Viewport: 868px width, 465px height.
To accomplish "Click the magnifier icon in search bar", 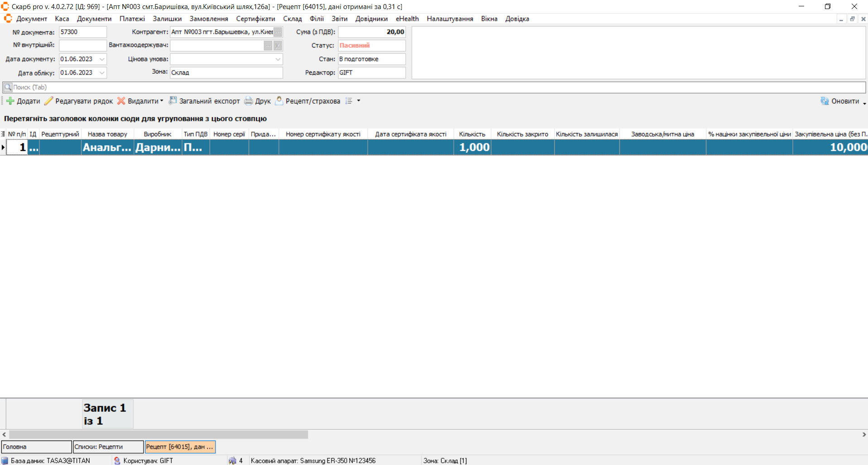I will coord(8,87).
